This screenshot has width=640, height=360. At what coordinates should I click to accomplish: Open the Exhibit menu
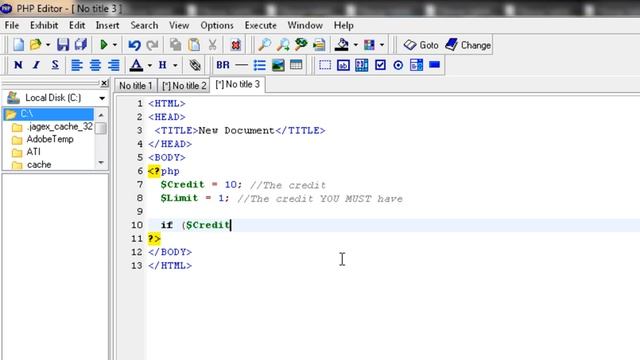pyautogui.click(x=44, y=25)
